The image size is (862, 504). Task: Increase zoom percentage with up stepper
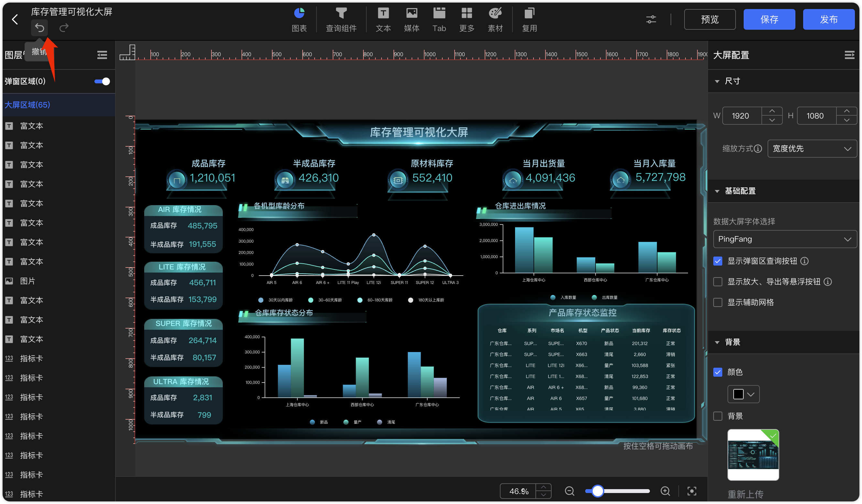[x=543, y=487]
